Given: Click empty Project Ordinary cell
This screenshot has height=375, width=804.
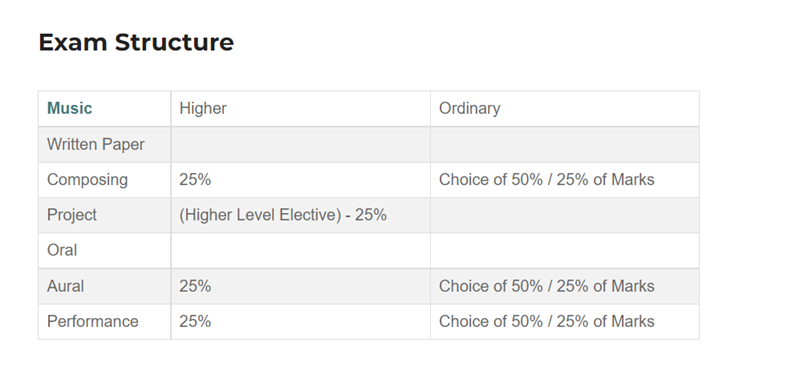Looking at the screenshot, I should (565, 215).
